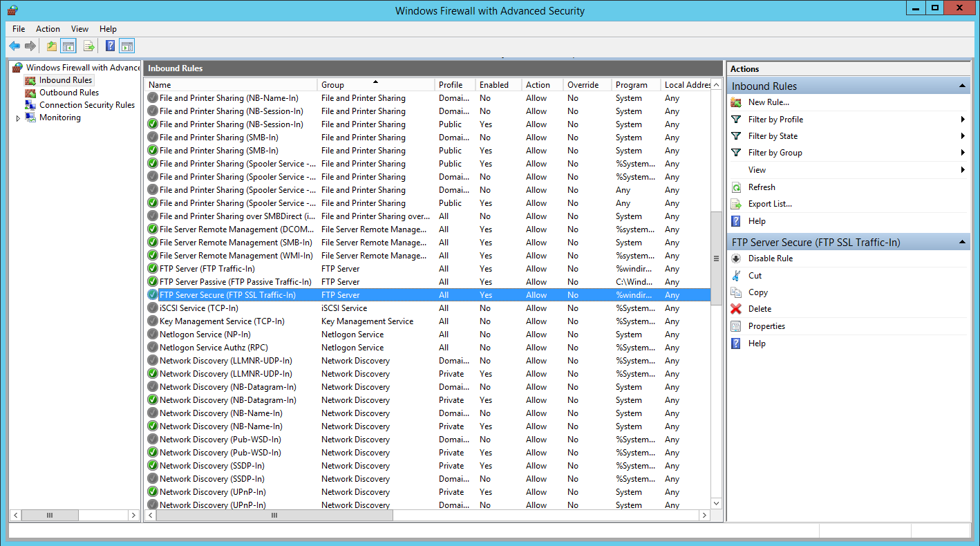Open Connection Security Rules in the tree
Viewport: 980px width, 546px height.
pyautogui.click(x=86, y=105)
